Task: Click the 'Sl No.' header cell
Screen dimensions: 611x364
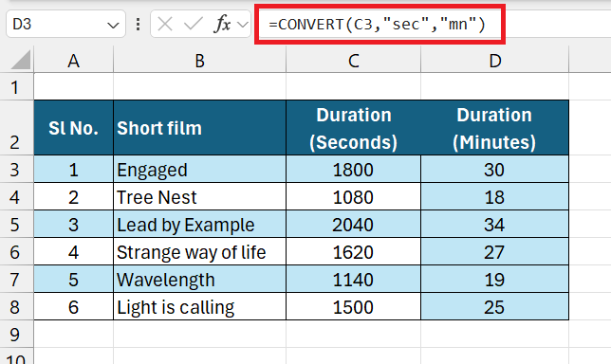Action: (74, 128)
